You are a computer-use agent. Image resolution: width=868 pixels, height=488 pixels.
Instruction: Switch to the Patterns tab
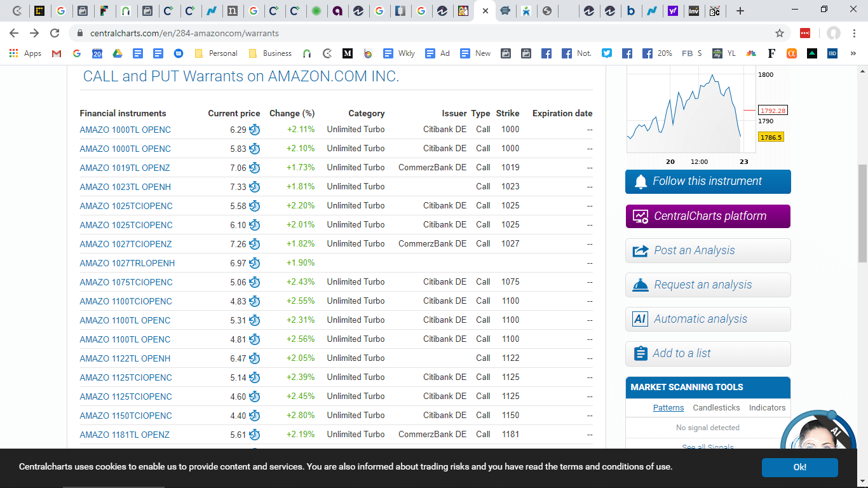pos(668,408)
